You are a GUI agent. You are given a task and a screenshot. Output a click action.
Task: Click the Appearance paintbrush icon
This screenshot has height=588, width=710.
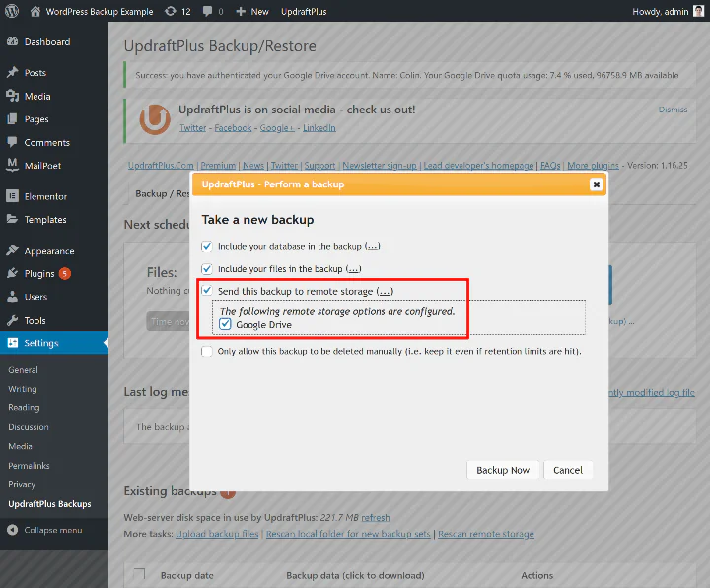(x=12, y=250)
